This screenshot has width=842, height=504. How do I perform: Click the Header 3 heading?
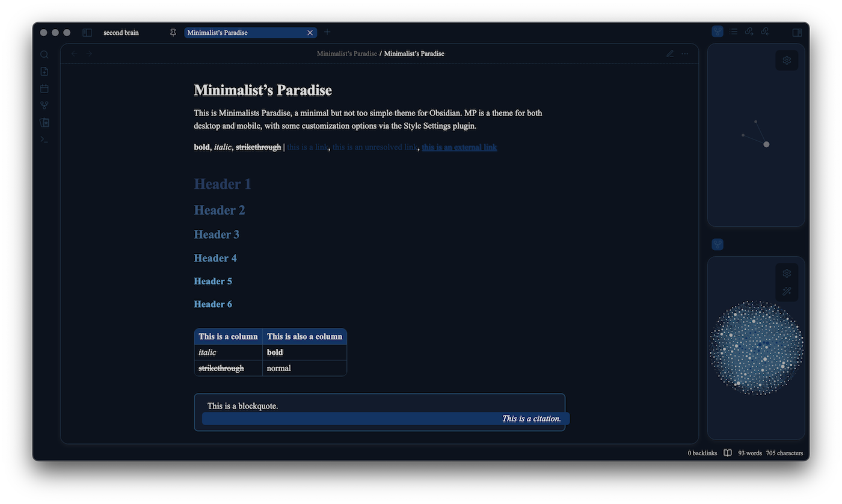[x=217, y=235]
